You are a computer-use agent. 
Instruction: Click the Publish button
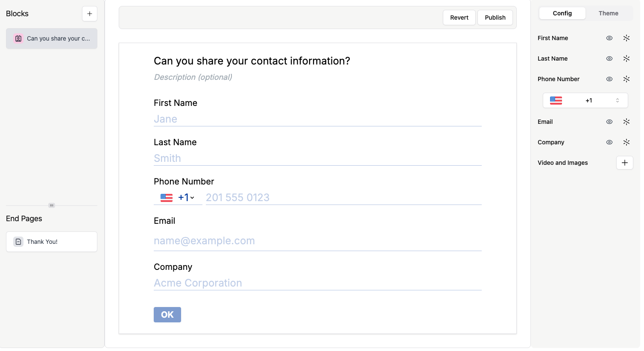point(495,18)
